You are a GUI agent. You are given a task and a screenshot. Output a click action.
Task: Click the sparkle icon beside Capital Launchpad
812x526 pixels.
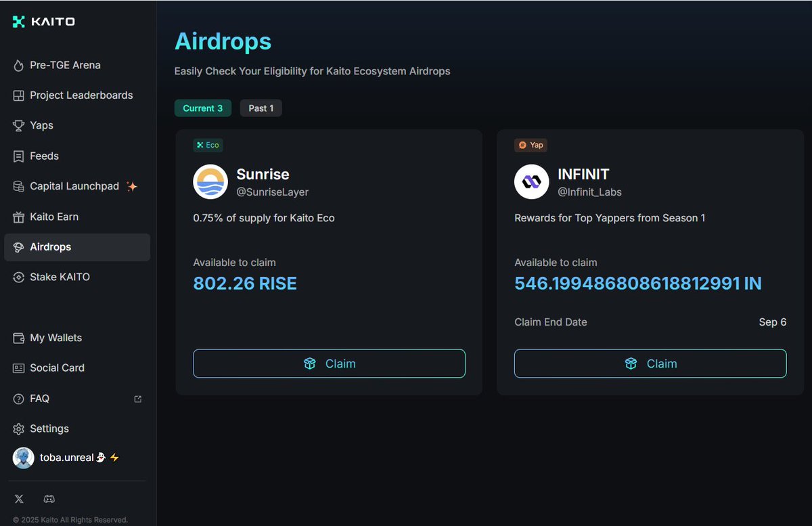132,186
